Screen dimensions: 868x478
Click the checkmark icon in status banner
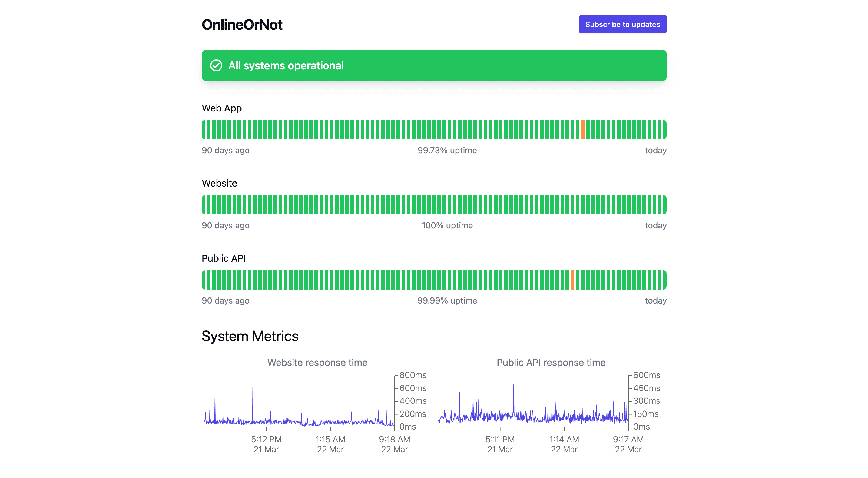(216, 65)
